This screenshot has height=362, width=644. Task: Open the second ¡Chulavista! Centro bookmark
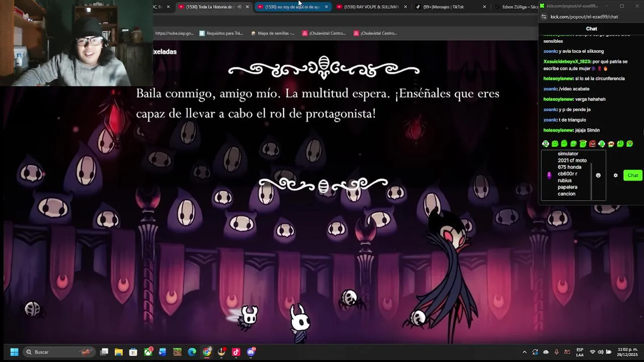click(375, 33)
